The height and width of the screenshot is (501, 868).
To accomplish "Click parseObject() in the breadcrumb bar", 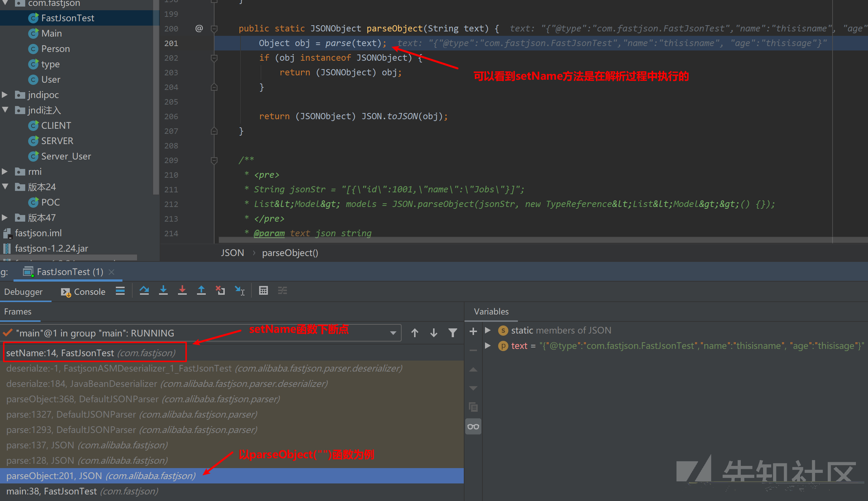I will [290, 253].
